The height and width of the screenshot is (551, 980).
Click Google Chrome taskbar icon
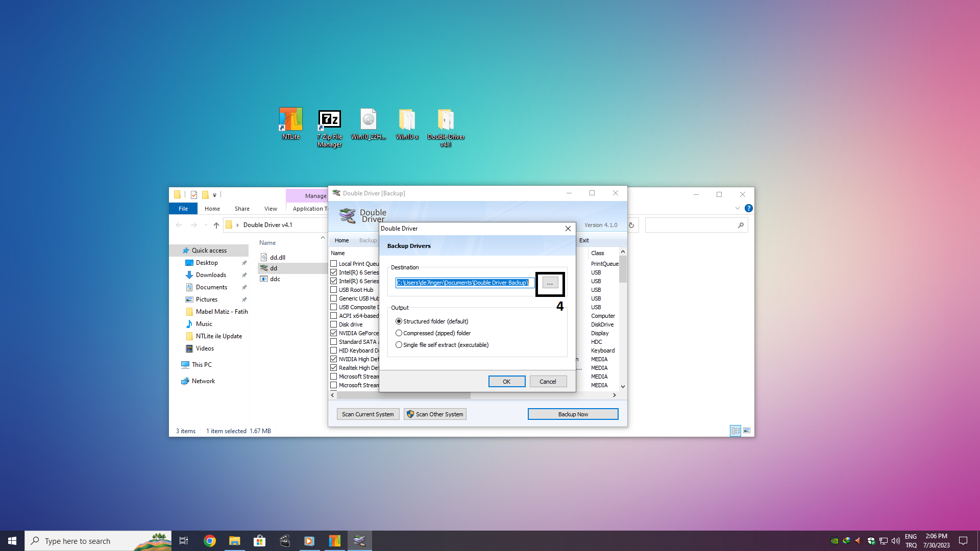coord(209,541)
